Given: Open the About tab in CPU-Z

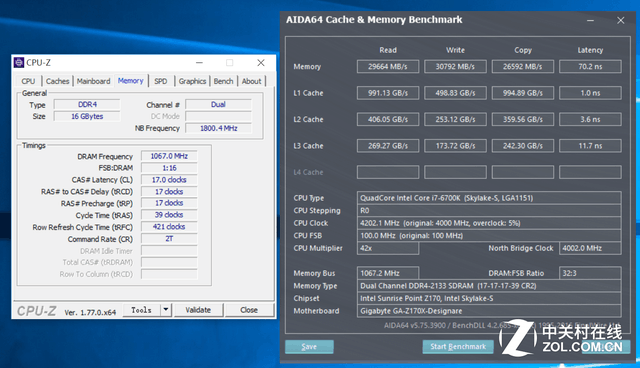Looking at the screenshot, I should click(x=251, y=81).
